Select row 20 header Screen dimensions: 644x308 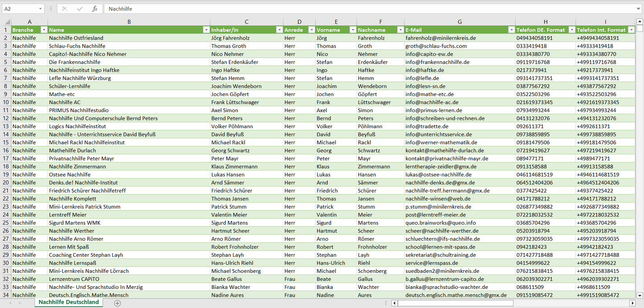click(6, 182)
